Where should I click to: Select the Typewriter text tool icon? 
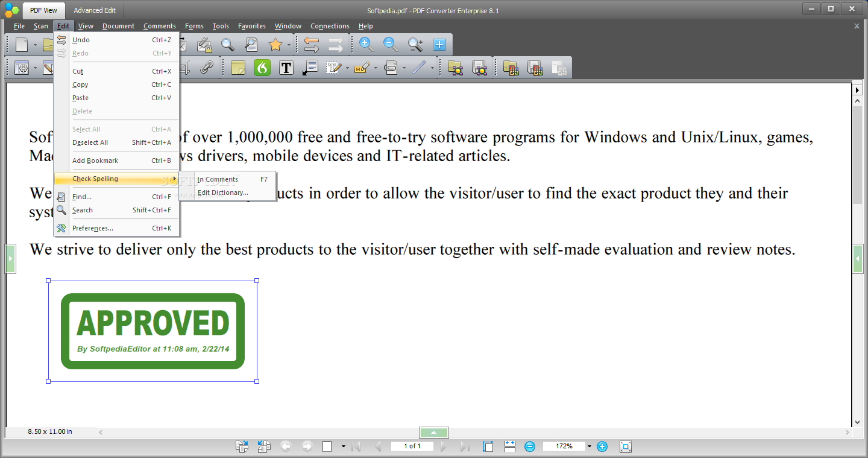(333, 68)
